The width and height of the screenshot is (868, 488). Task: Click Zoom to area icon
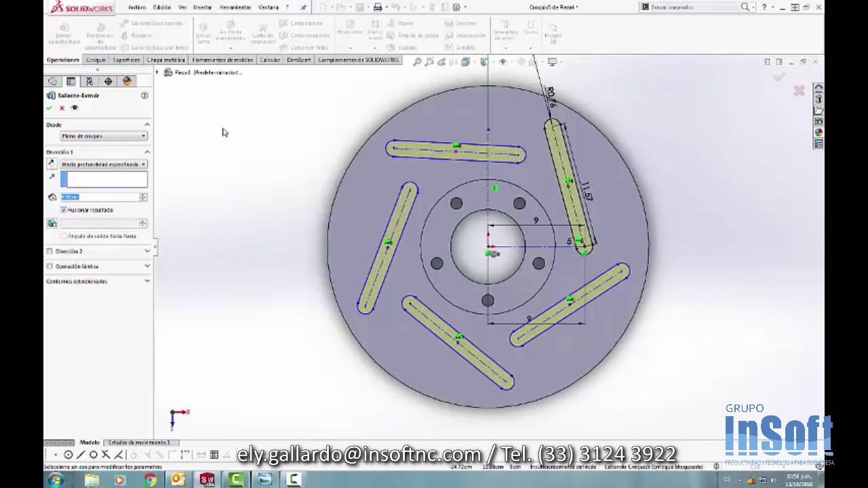click(430, 62)
